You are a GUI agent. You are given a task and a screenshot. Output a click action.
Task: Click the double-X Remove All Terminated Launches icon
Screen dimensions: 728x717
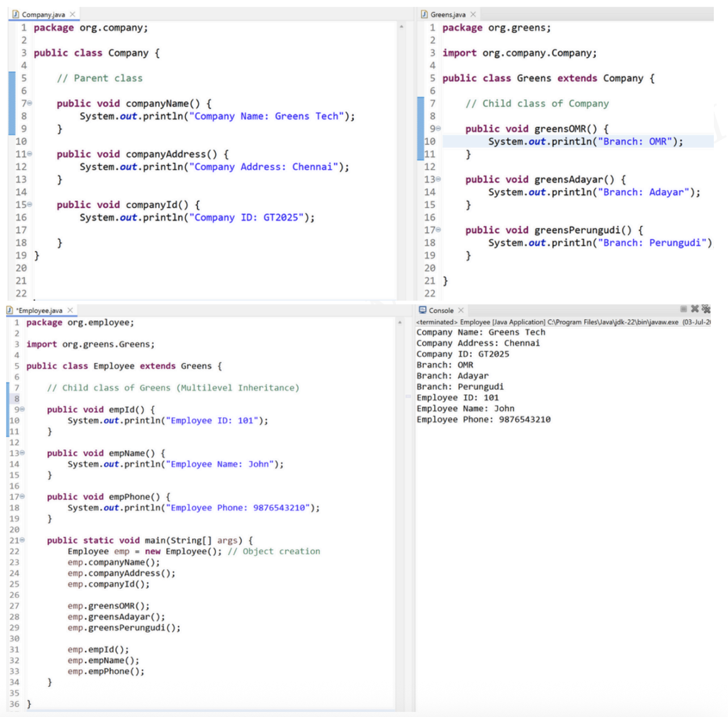pos(706,309)
